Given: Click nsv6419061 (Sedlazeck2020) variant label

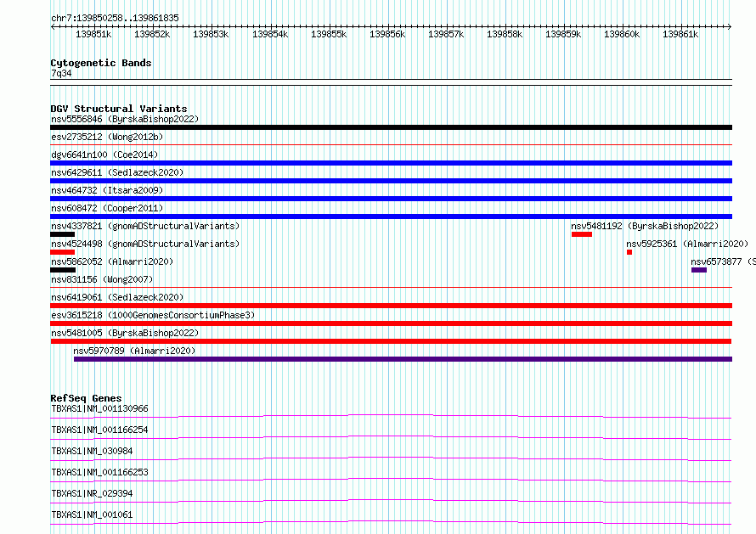Looking at the screenshot, I should pyautogui.click(x=117, y=297).
